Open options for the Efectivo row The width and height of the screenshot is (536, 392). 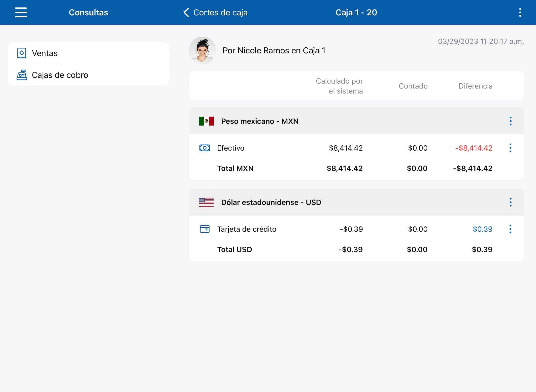[x=510, y=148]
